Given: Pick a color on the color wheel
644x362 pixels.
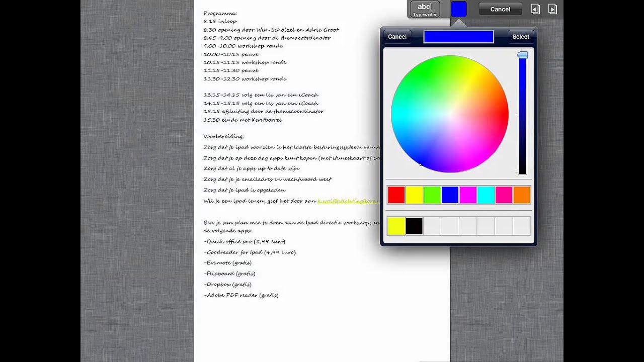Looking at the screenshot, I should tap(450, 114).
